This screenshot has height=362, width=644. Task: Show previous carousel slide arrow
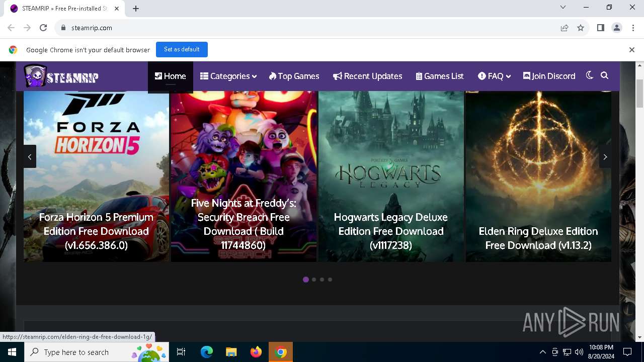pyautogui.click(x=30, y=157)
